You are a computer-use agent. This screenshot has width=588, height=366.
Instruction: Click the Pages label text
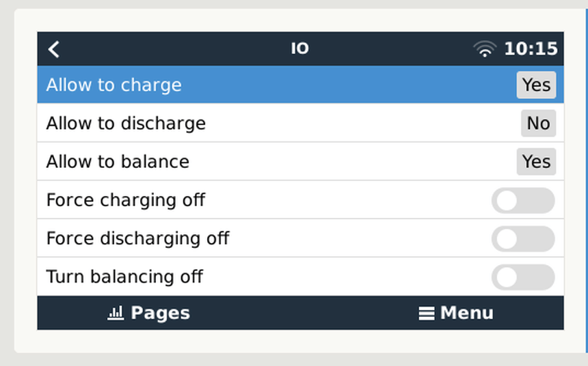click(x=160, y=313)
